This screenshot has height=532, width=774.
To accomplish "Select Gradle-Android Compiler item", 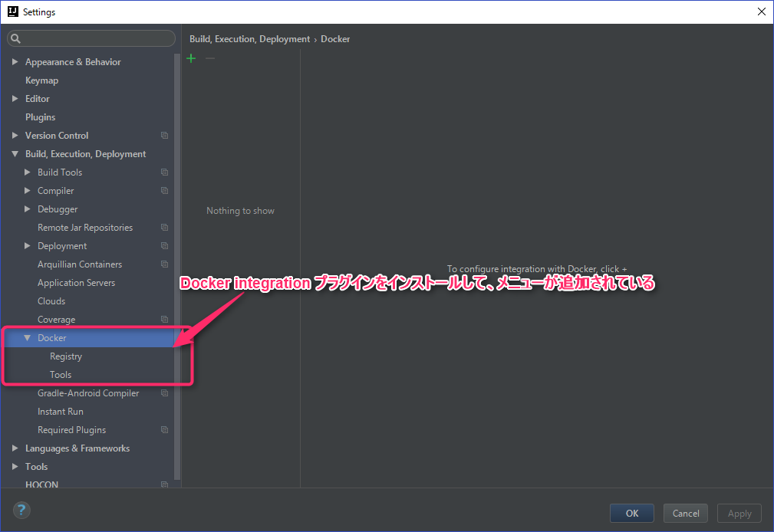I will point(87,392).
